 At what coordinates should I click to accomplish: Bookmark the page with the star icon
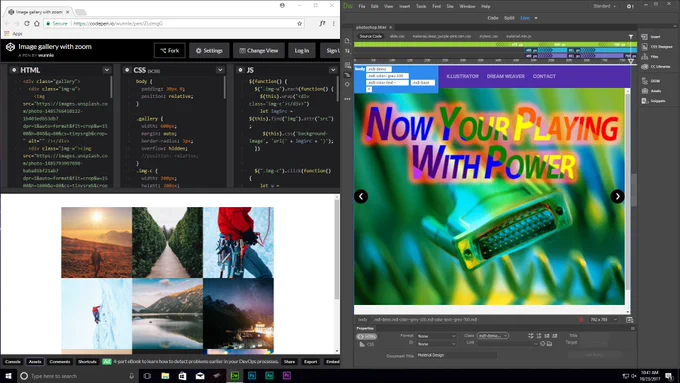[300, 23]
